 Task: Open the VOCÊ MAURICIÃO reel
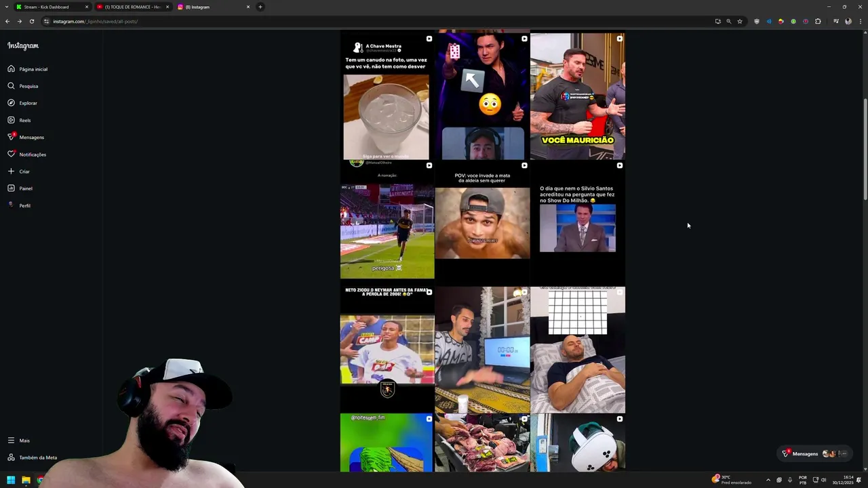tap(578, 96)
